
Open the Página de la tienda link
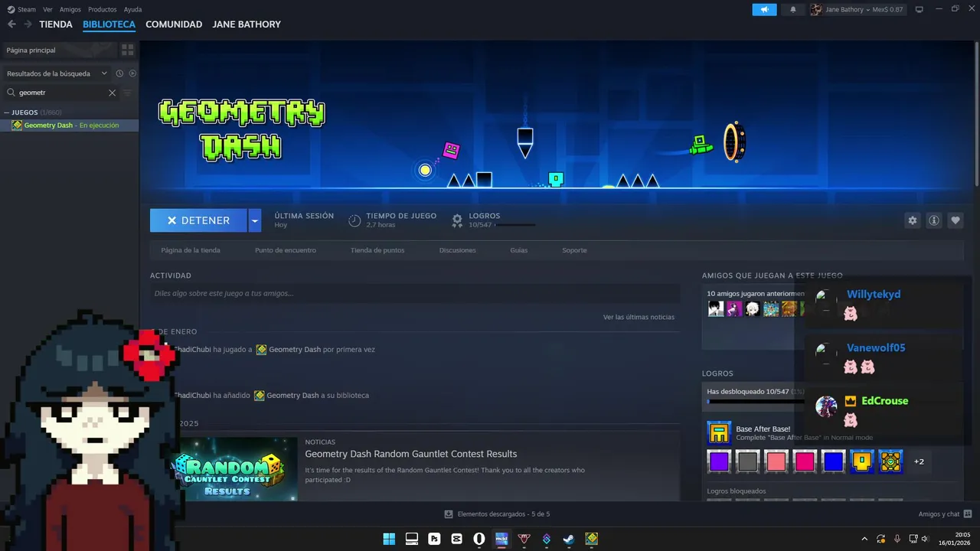pos(191,250)
